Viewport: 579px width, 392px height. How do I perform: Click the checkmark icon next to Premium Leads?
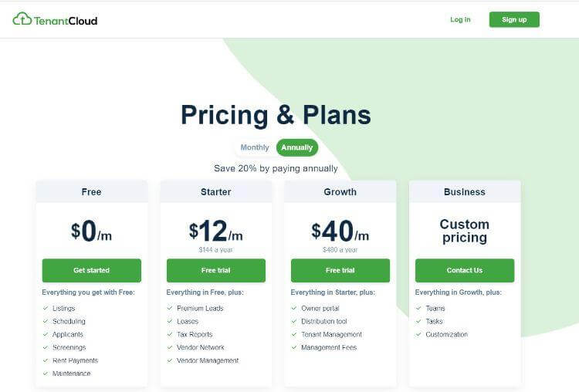point(170,309)
